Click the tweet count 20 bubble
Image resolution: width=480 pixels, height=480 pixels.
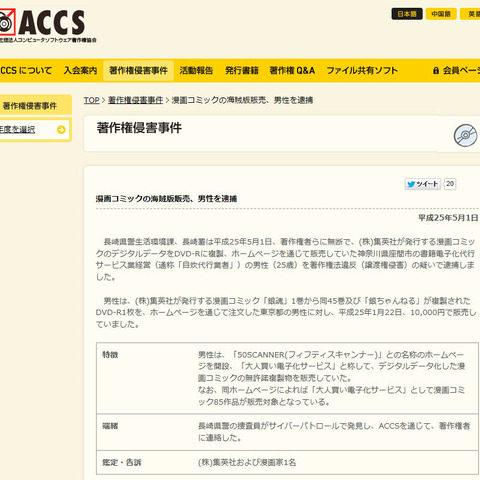click(x=450, y=184)
